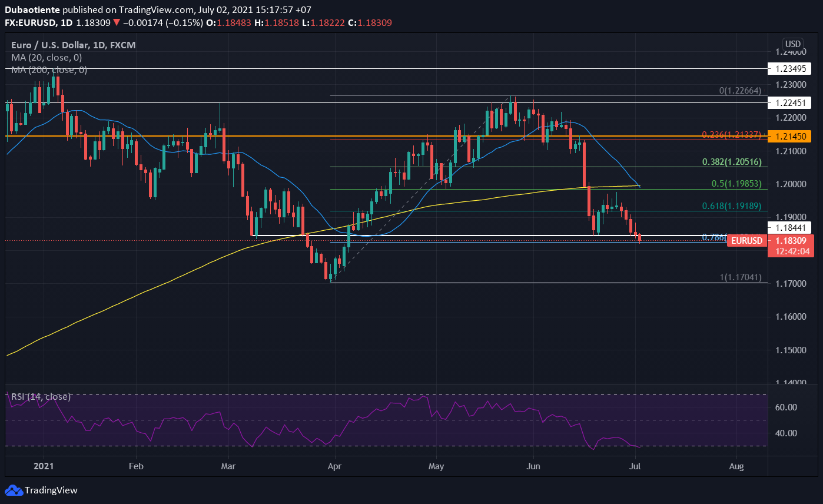Open the USD currency selector
This screenshot has height=504, width=823.
(792, 44)
